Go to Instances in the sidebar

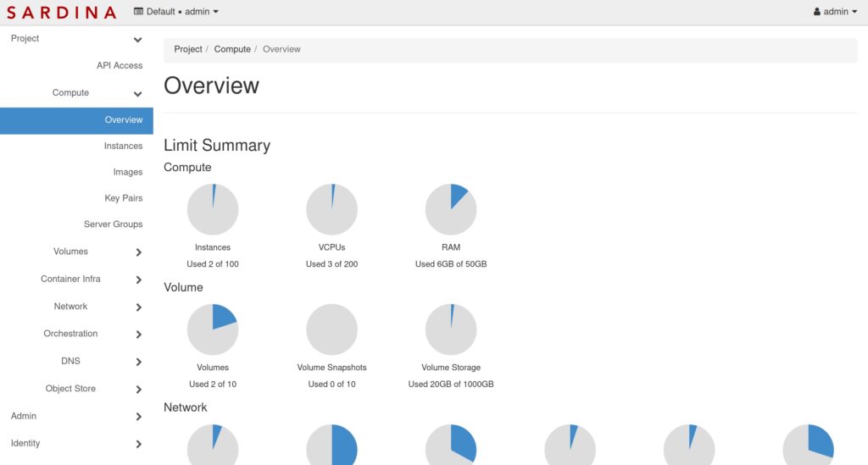[123, 146]
